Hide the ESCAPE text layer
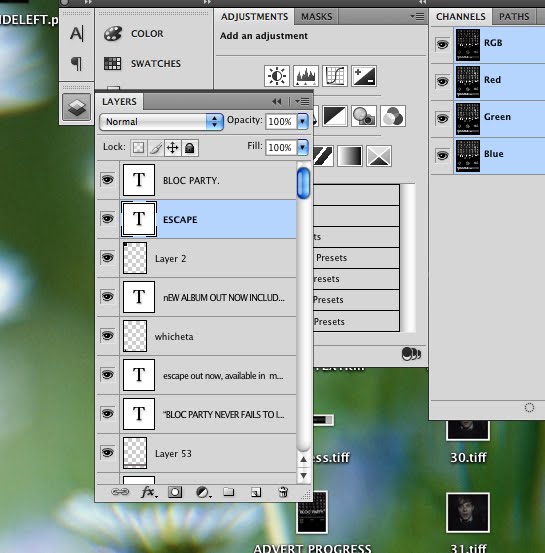This screenshot has height=553, width=545. click(108, 219)
